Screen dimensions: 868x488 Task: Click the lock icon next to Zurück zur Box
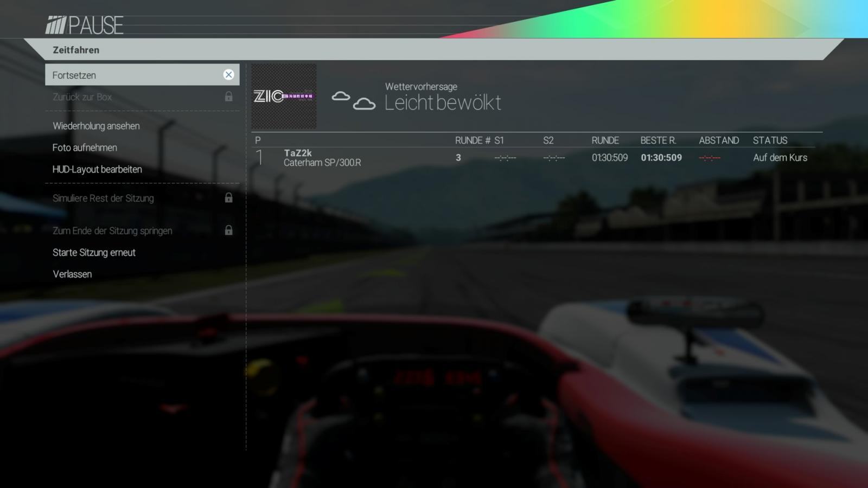228,97
